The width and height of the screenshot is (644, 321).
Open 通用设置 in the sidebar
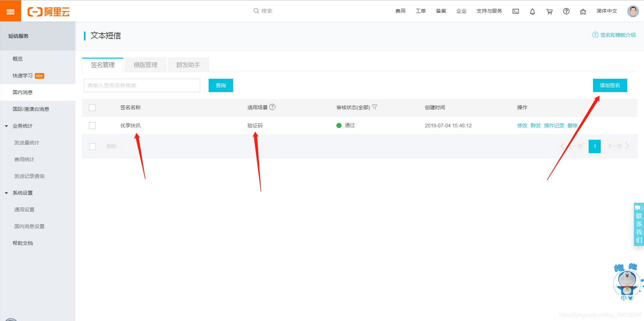24,210
